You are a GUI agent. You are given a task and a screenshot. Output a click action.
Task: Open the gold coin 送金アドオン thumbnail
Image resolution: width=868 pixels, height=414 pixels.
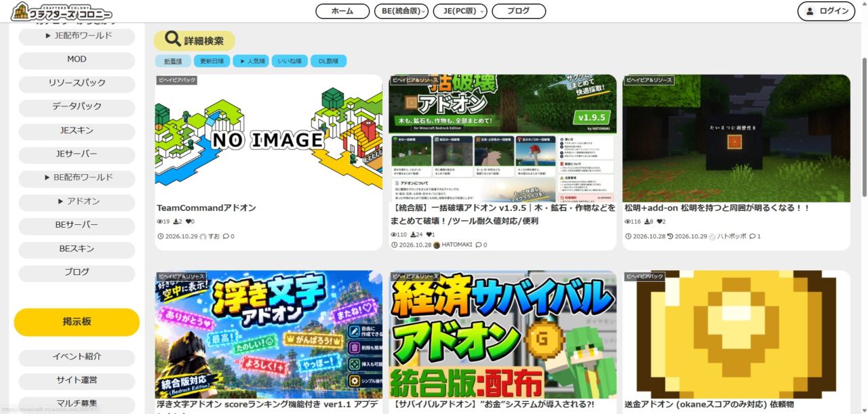tap(736, 334)
